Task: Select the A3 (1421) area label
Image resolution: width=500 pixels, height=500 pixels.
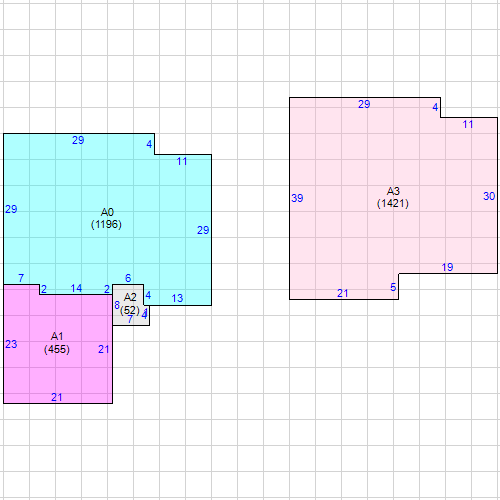Action: 393,197
